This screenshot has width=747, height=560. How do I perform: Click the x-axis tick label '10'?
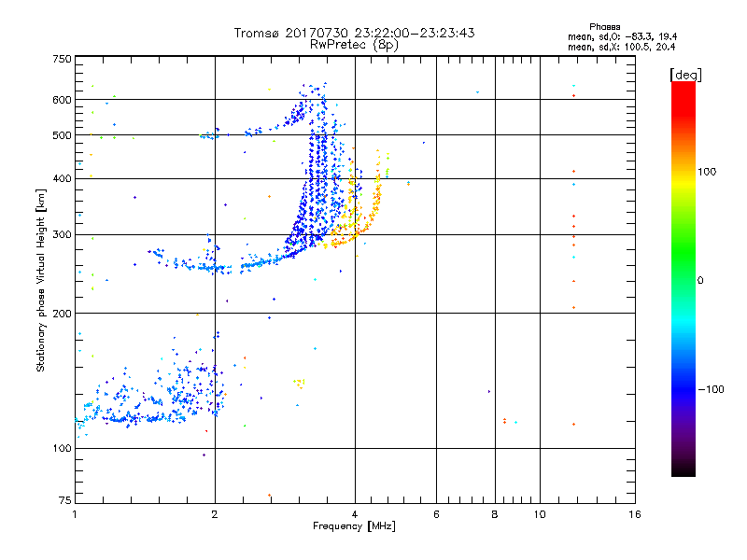point(540,514)
